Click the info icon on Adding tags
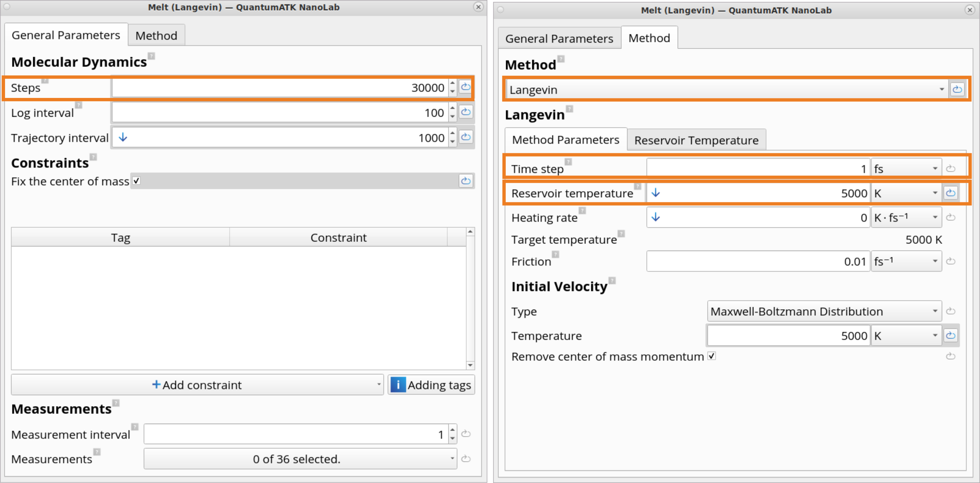Image resolution: width=980 pixels, height=483 pixels. point(397,385)
